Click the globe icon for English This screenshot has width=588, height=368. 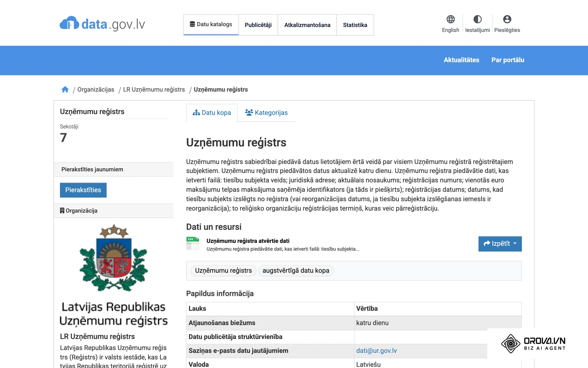(451, 19)
